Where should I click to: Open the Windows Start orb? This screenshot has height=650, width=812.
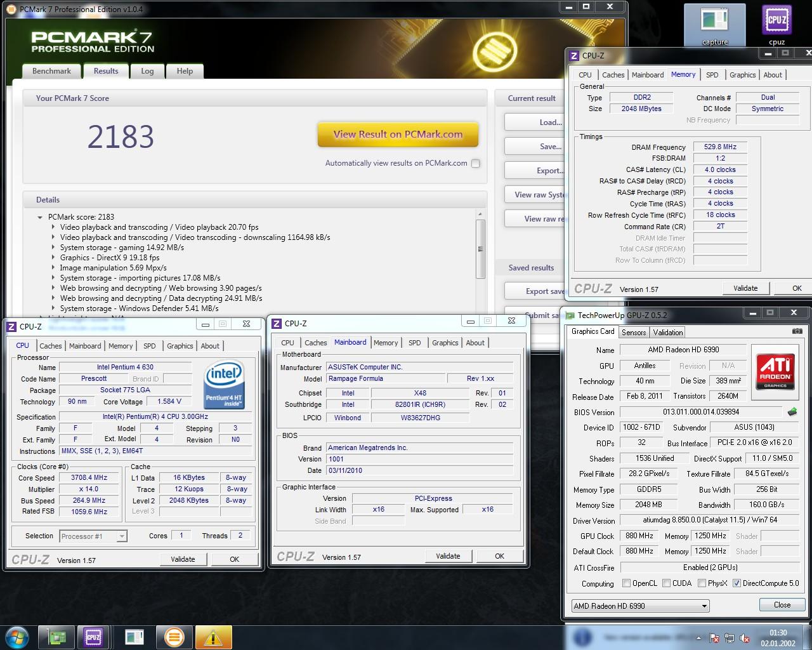[17, 637]
